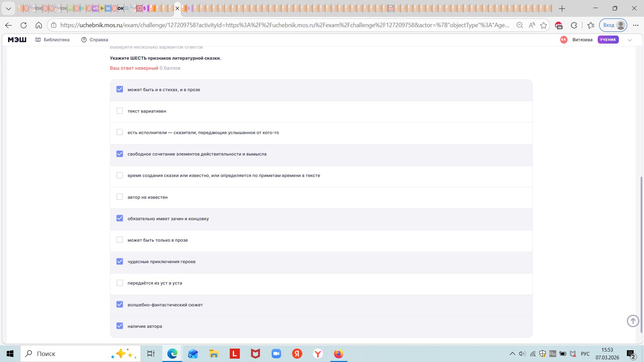Check the 'автор не известен' option
Viewport: 644px width, 362px height.
pyautogui.click(x=120, y=197)
